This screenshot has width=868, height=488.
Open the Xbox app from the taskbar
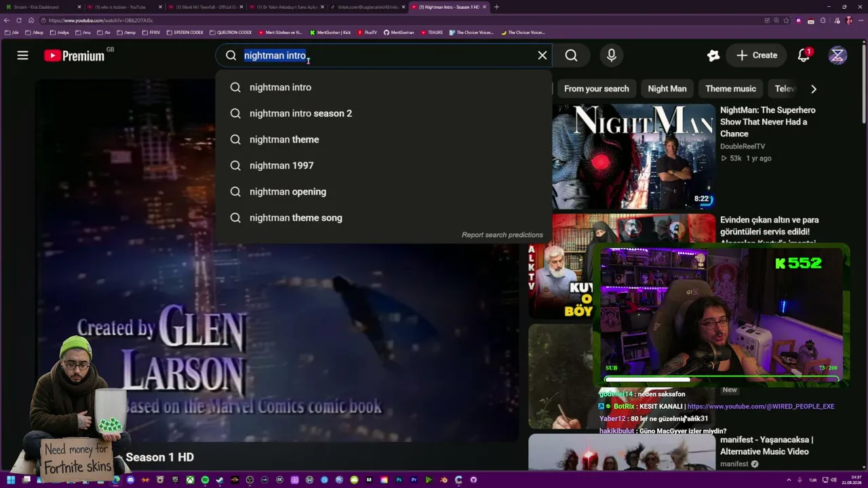(x=191, y=480)
